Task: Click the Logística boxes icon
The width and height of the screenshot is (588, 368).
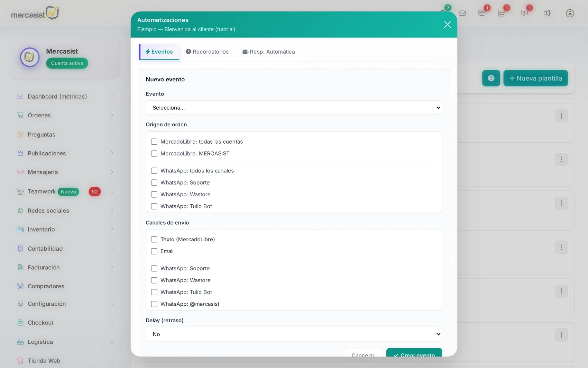Action: pos(20,342)
